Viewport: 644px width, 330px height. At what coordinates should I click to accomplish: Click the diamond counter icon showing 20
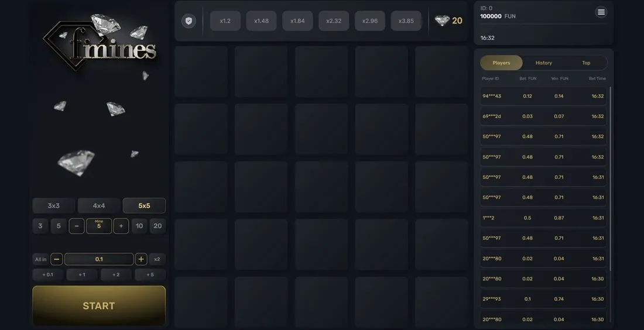pos(442,20)
